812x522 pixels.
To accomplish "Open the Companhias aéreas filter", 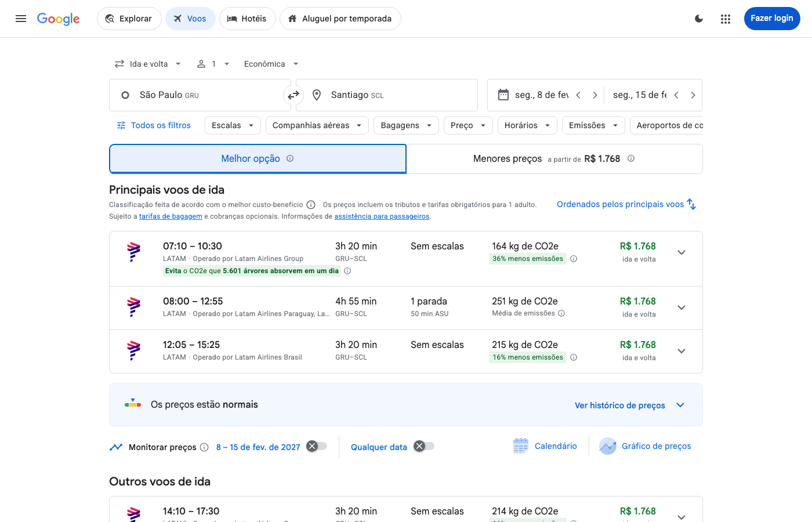I will (317, 125).
